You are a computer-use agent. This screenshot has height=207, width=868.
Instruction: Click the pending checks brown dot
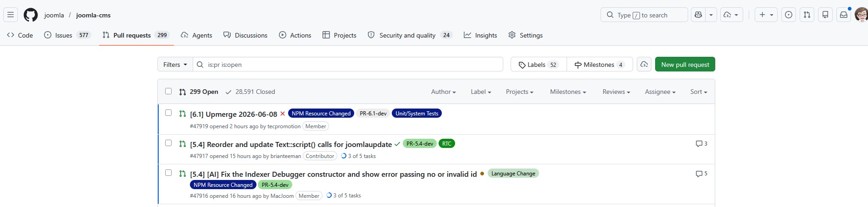(x=482, y=174)
